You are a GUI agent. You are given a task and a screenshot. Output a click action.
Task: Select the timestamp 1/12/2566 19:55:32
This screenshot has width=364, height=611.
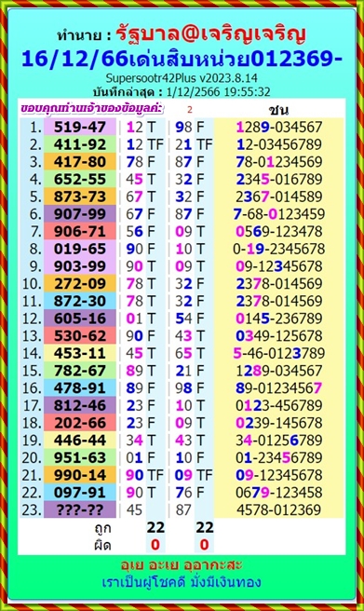pos(218,92)
